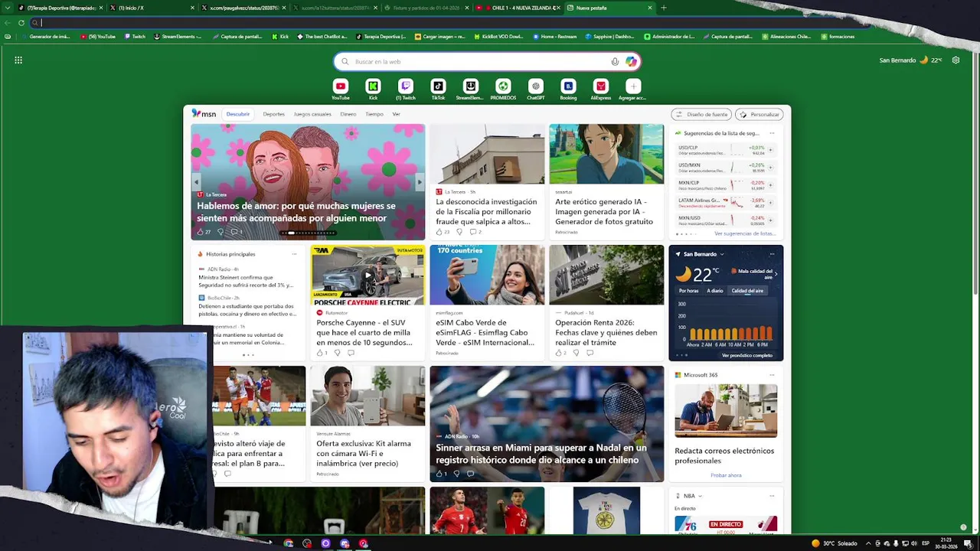Image resolution: width=980 pixels, height=551 pixels.
Task: Expand the San Bernardo location dropdown in weather card
Action: [x=721, y=254]
